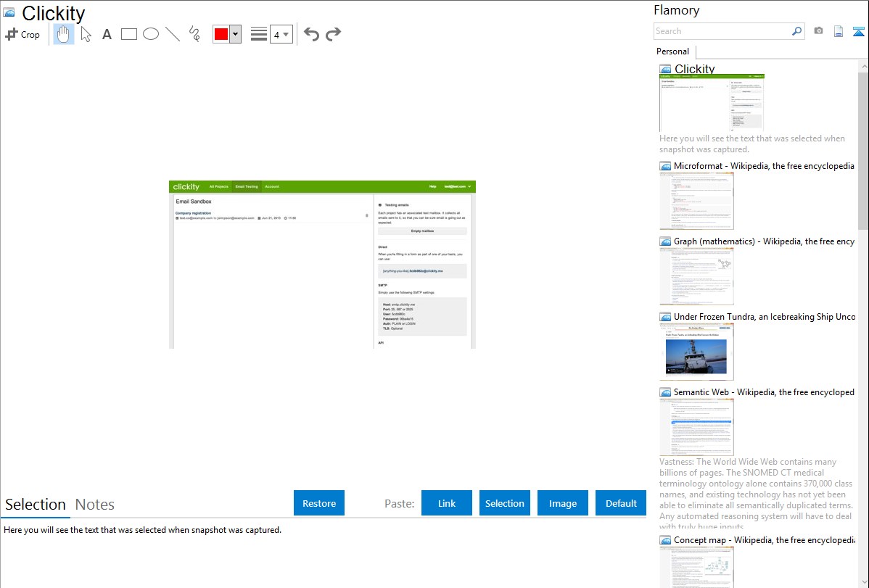Click the document page icon
The image size is (869, 588).
839,31
